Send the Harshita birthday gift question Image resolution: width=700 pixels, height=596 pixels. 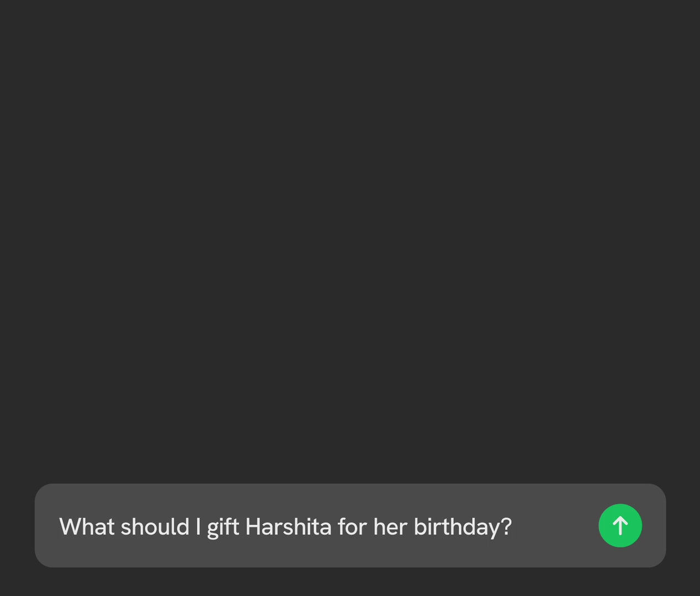click(620, 525)
